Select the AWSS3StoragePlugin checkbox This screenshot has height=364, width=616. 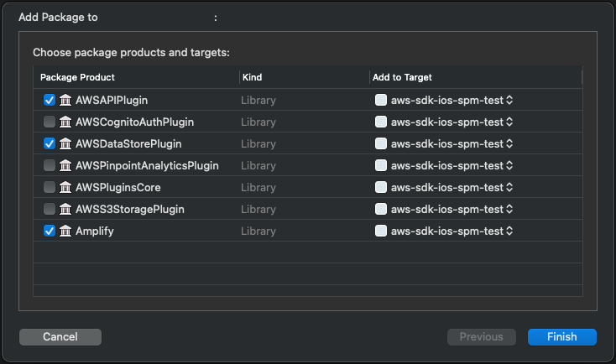tap(50, 210)
